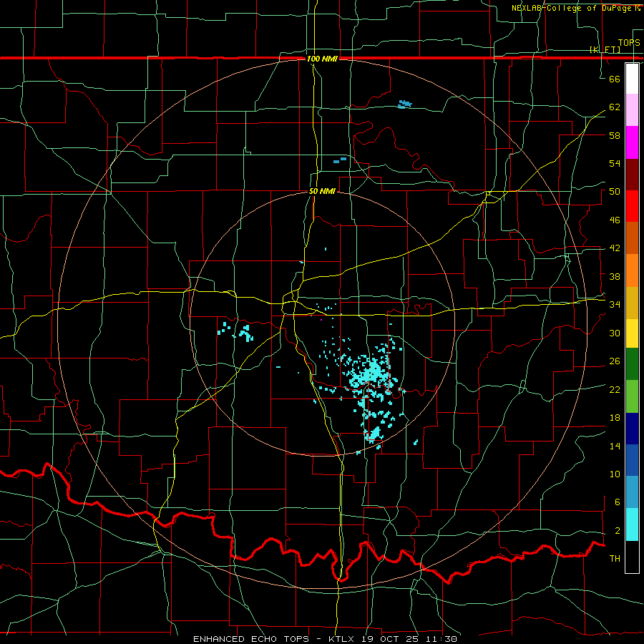
Task: Click the "54" legend value
Action: point(615,163)
